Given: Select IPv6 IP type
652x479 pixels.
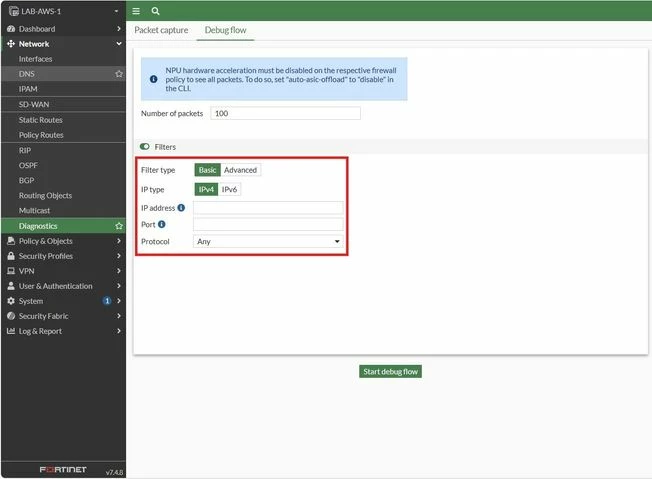Looking at the screenshot, I should pyautogui.click(x=229, y=189).
